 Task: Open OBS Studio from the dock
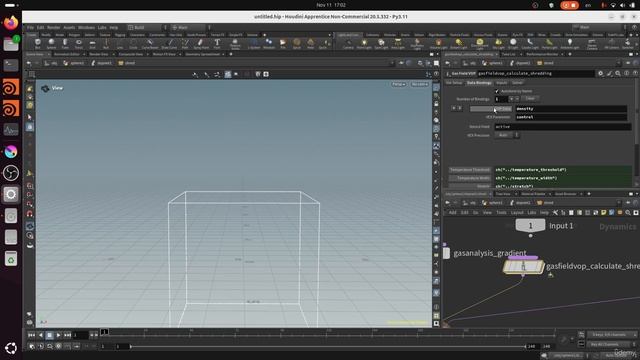click(x=11, y=173)
